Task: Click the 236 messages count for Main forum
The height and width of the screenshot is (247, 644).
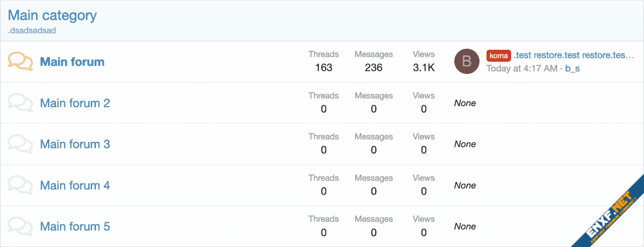Action: pyautogui.click(x=373, y=67)
